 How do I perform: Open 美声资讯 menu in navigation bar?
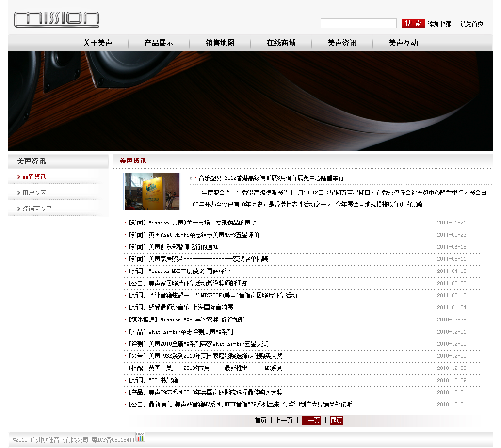click(342, 43)
